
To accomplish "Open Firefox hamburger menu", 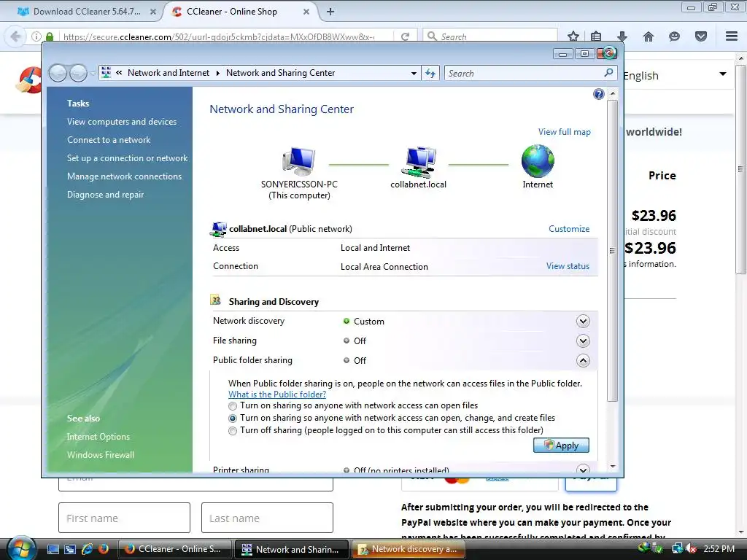I will tap(732, 36).
